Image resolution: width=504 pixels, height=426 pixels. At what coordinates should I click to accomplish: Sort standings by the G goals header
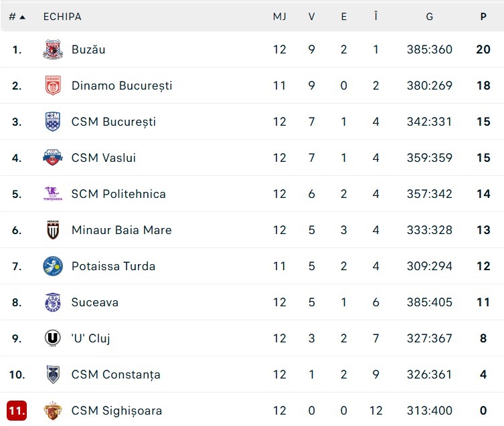click(x=430, y=16)
